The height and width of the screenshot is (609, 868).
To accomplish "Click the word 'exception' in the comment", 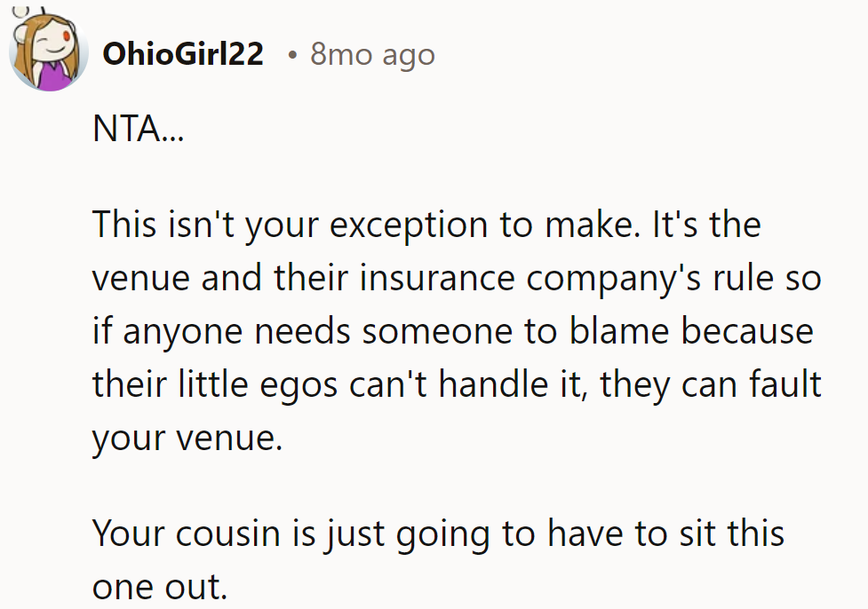I will [411, 225].
